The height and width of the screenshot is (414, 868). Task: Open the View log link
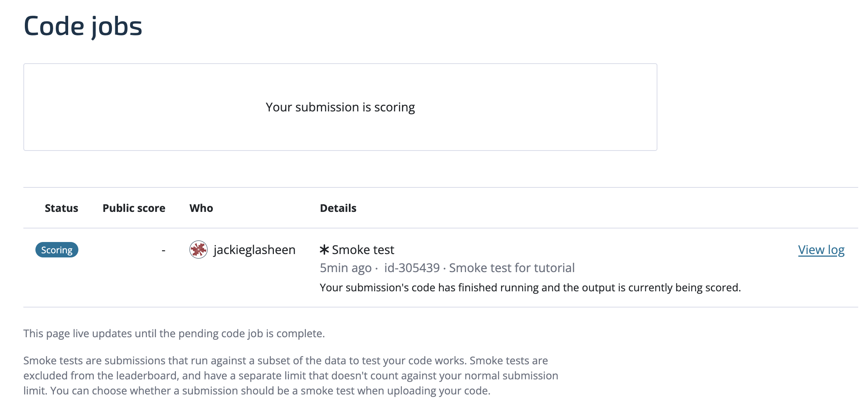(x=821, y=250)
